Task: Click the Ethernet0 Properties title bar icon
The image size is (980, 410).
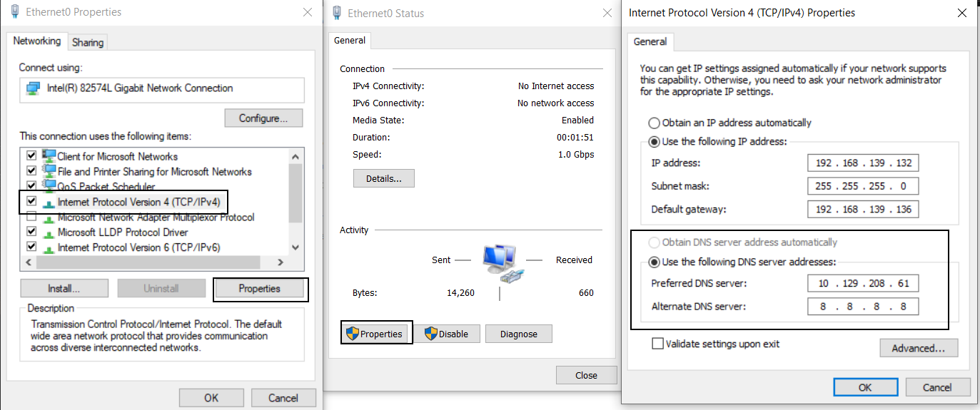Action: [15, 12]
